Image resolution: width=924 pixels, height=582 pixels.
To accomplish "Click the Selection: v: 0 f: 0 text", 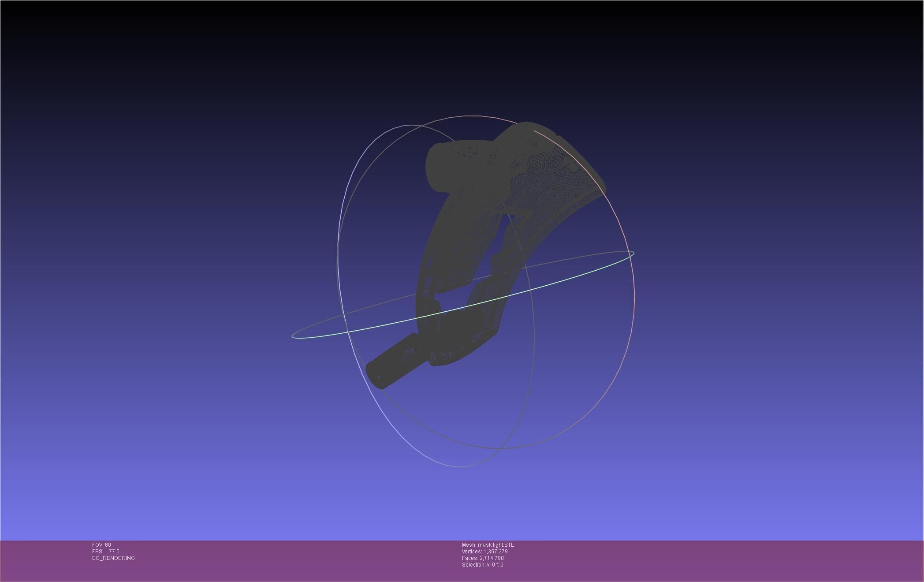I will tap(482, 565).
